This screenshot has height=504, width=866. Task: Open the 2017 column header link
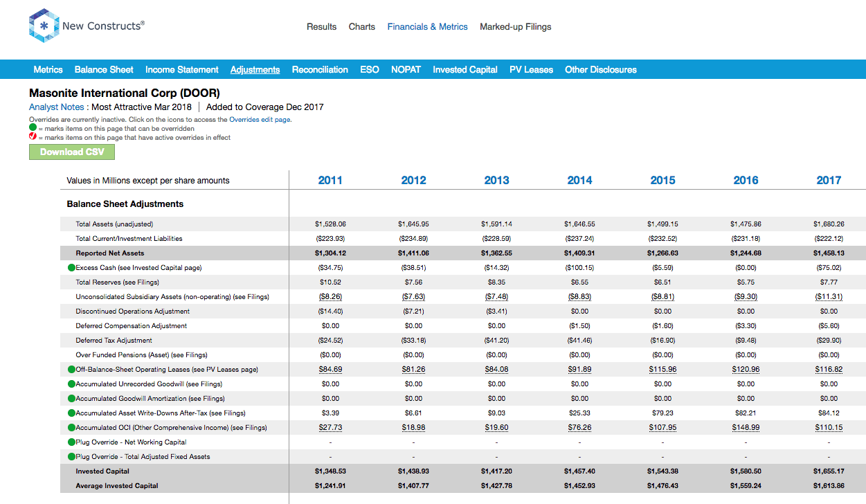click(x=829, y=180)
